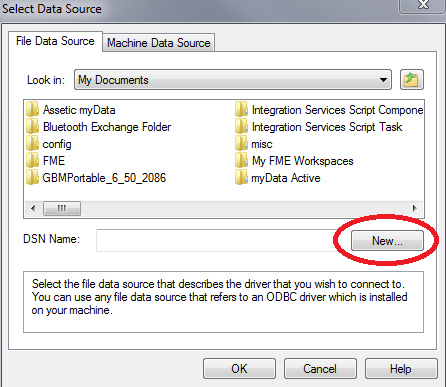Open the Look in dropdown
The width and height of the screenshot is (446, 387).
pyautogui.click(x=233, y=80)
